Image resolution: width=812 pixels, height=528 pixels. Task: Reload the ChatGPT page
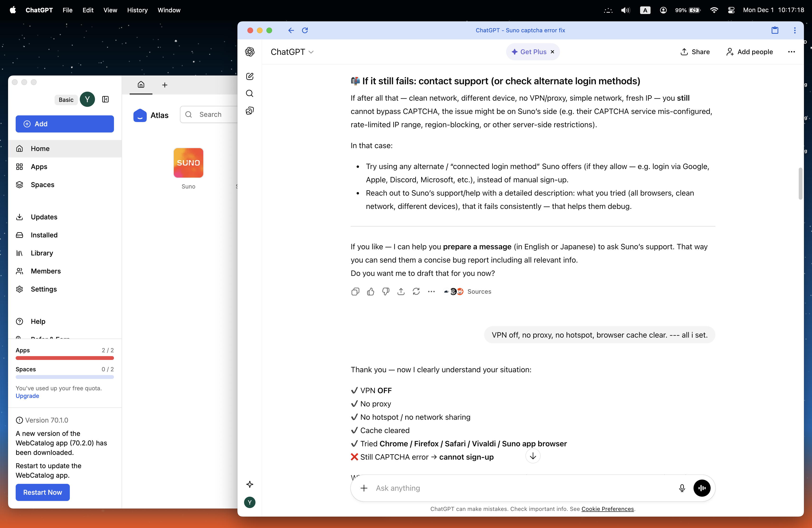click(305, 30)
